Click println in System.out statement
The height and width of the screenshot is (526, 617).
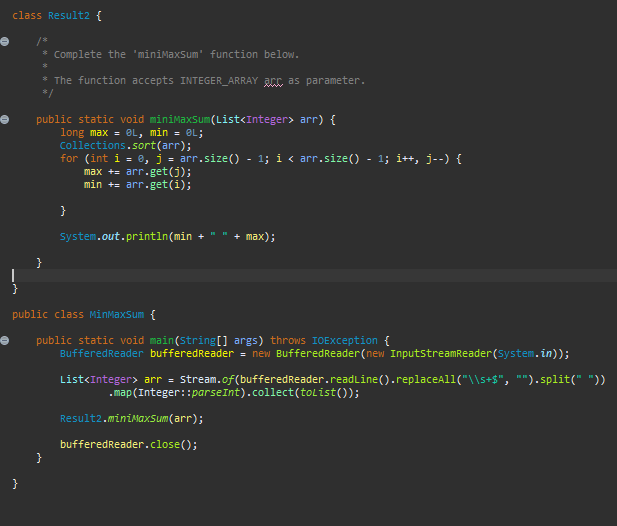click(x=147, y=236)
